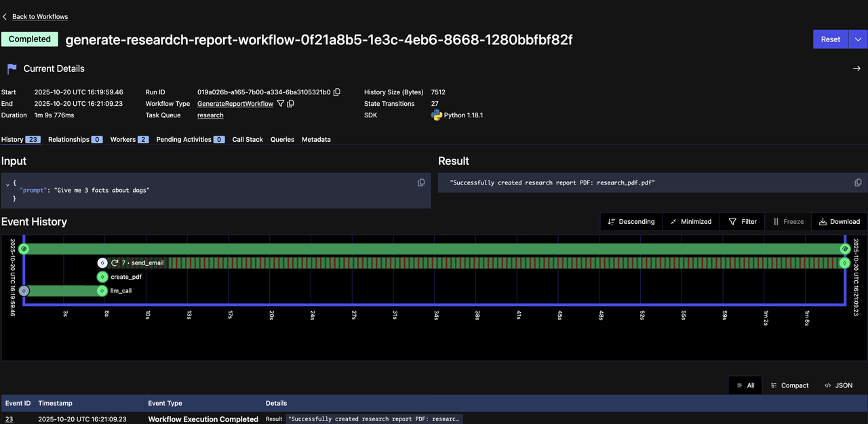
Task: Click the llm_call scheduled start marker
Action: pyautogui.click(x=24, y=291)
